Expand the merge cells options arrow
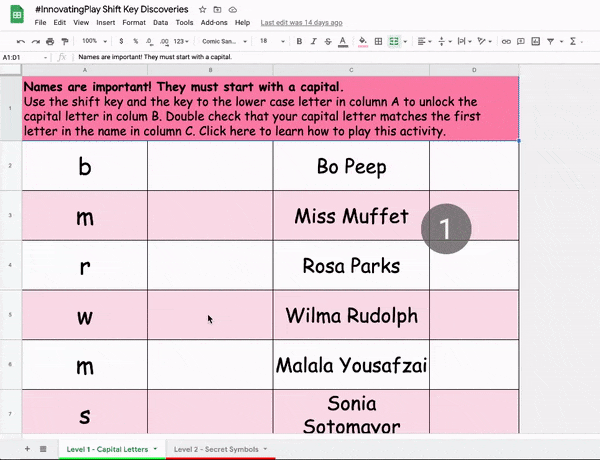 coord(405,41)
